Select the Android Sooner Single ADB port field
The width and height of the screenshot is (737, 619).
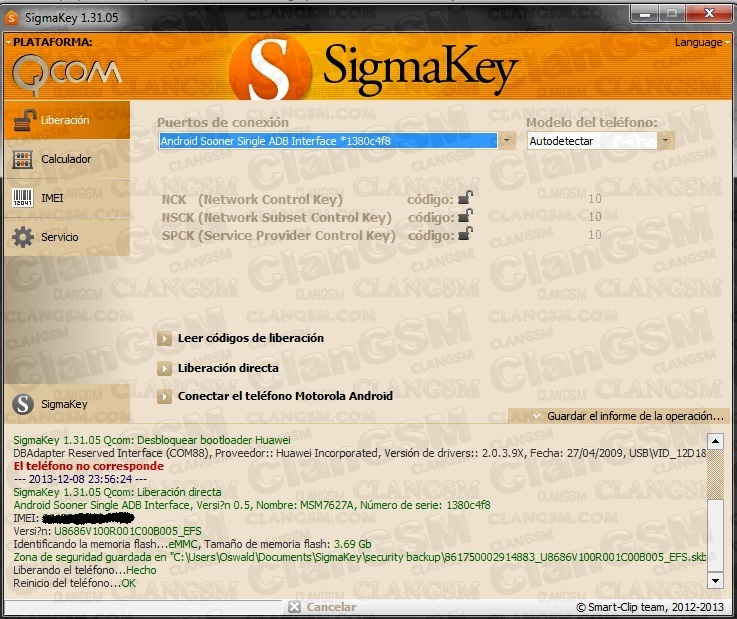click(x=328, y=141)
